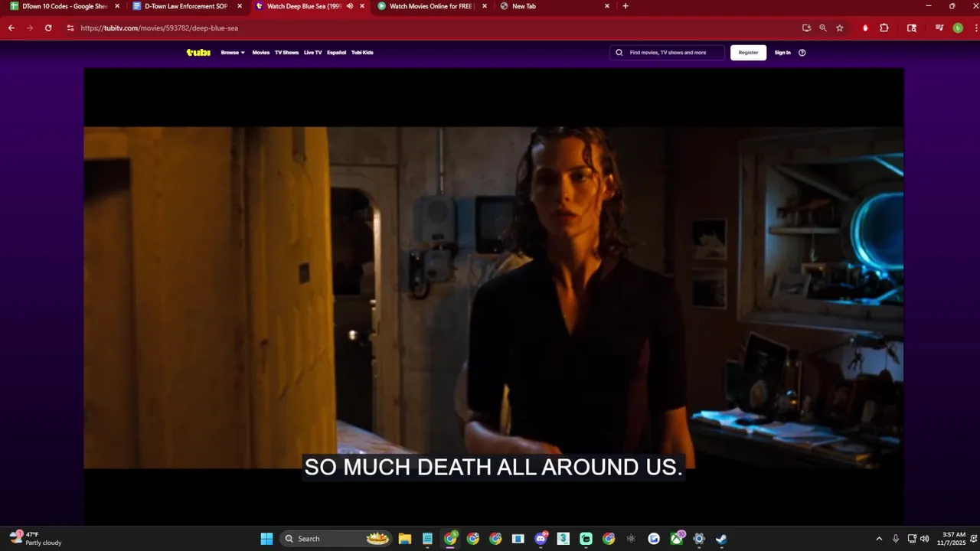Open the red hand ad-blocker extension
980x551 pixels.
click(865, 28)
